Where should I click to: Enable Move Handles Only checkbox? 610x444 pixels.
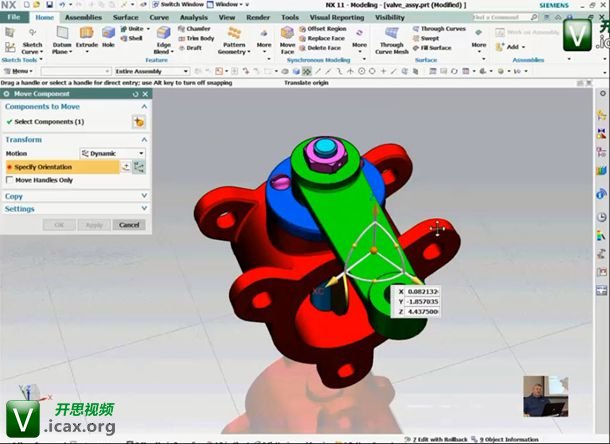click(10, 180)
